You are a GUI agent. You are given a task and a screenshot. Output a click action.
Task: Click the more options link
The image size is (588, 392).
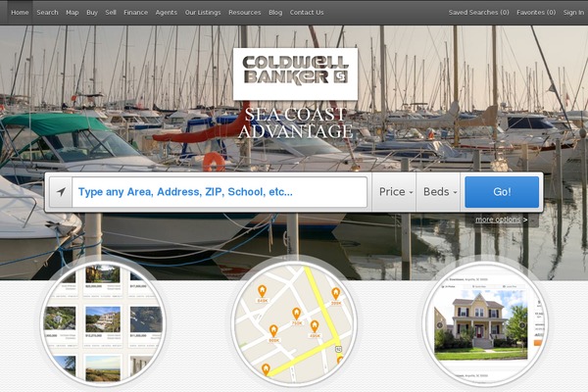[501, 220]
